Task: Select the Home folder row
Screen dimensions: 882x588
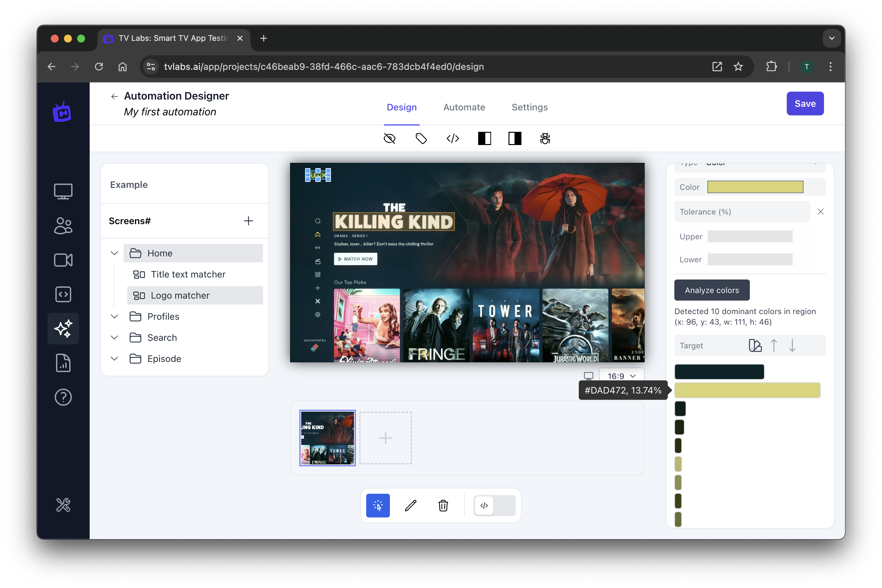Action: tap(193, 253)
